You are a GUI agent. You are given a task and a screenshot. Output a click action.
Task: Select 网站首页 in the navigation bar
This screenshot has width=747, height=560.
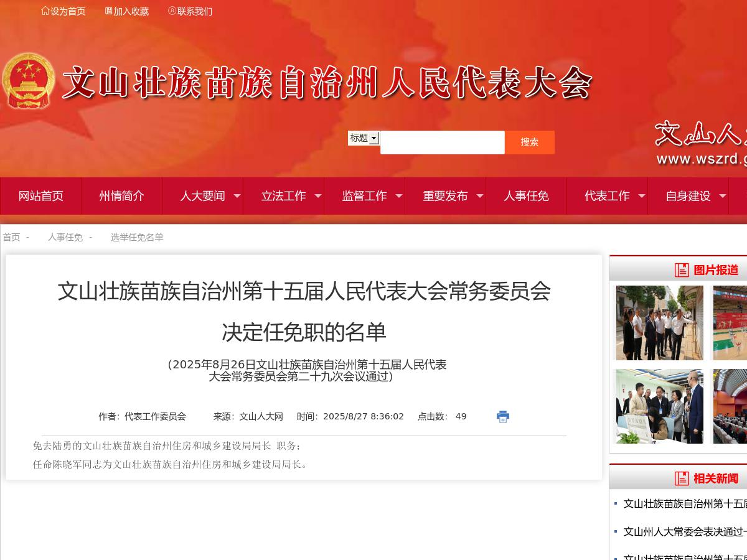pyautogui.click(x=40, y=196)
